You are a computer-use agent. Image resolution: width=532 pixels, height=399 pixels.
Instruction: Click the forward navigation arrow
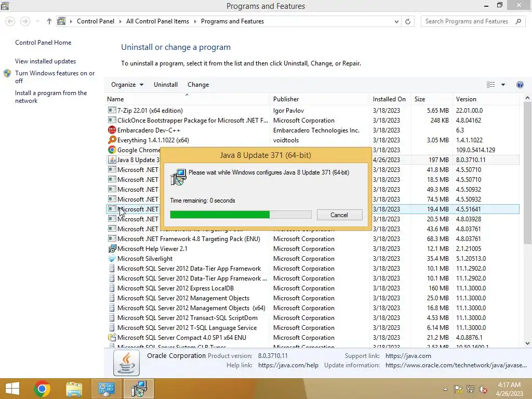tap(25, 21)
